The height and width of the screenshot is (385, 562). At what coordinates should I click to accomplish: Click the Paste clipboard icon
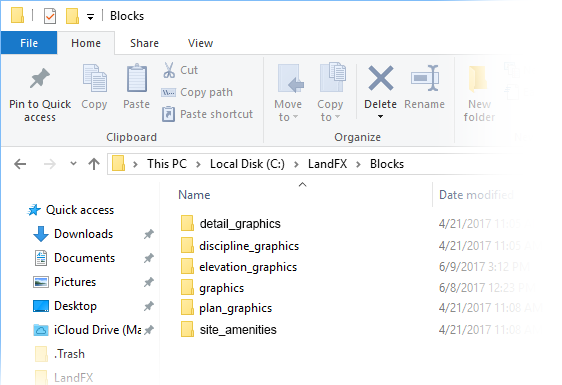point(137,78)
